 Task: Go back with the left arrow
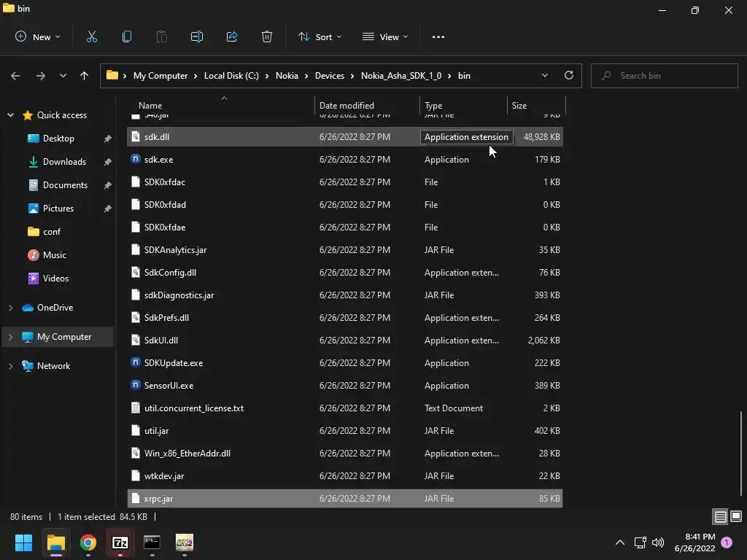click(x=15, y=76)
